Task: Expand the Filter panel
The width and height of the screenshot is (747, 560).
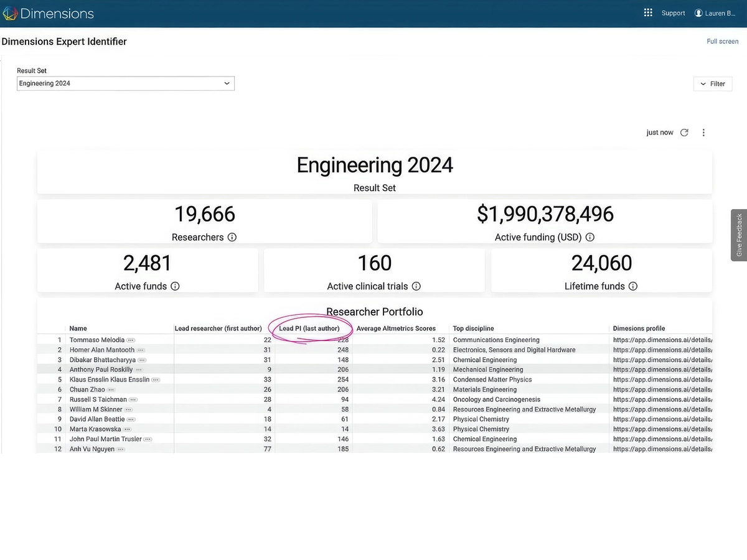Action: pos(713,84)
